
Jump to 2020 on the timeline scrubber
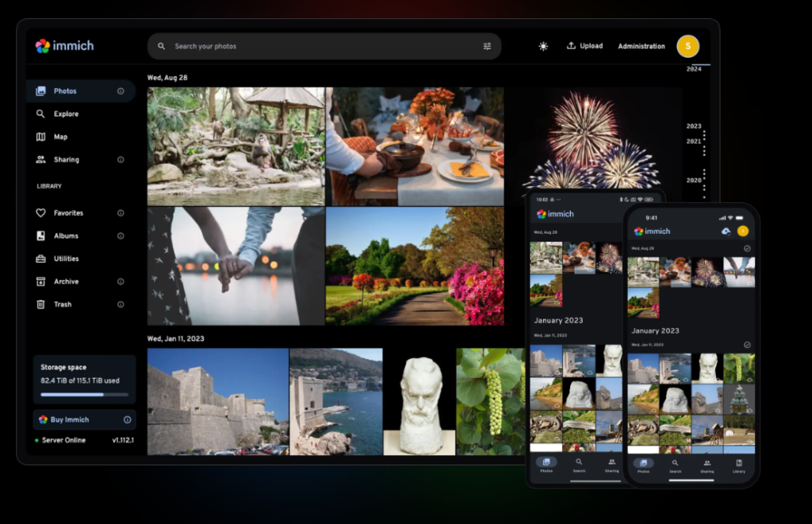click(x=694, y=180)
